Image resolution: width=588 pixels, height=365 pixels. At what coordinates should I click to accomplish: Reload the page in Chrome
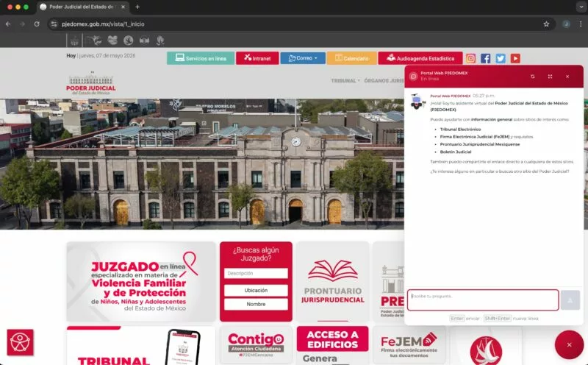(37, 24)
